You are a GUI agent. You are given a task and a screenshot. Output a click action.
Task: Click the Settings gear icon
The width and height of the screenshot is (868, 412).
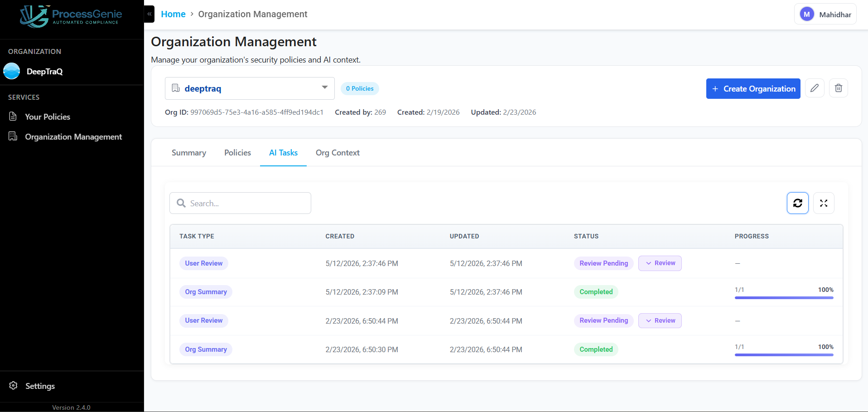pyautogui.click(x=14, y=386)
